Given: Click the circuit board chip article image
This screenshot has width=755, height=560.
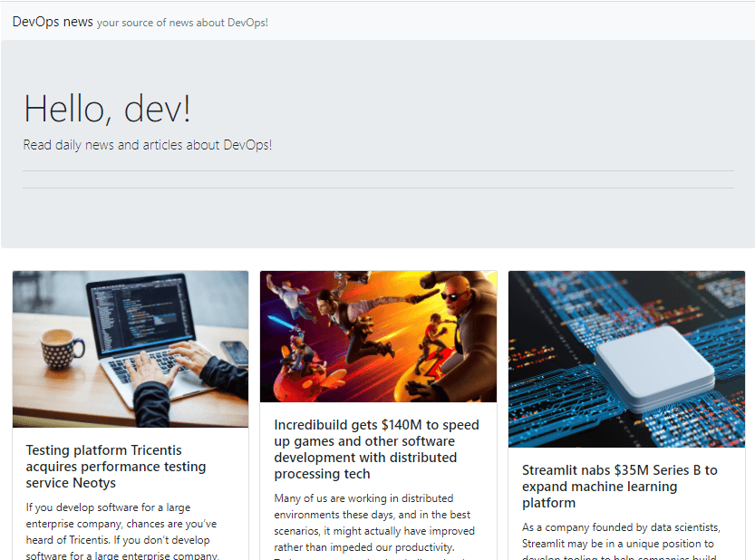Looking at the screenshot, I should (x=625, y=359).
